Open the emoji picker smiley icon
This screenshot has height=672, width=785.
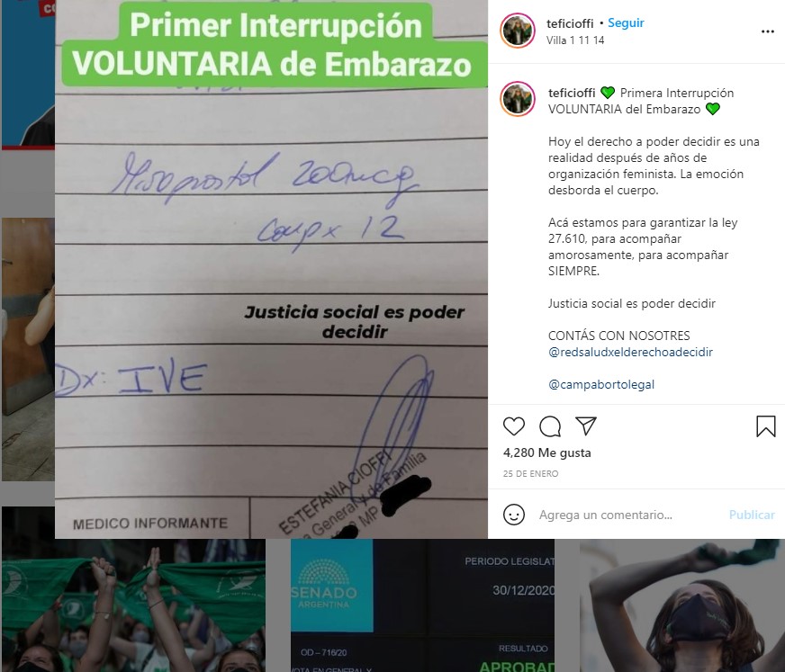tap(514, 515)
